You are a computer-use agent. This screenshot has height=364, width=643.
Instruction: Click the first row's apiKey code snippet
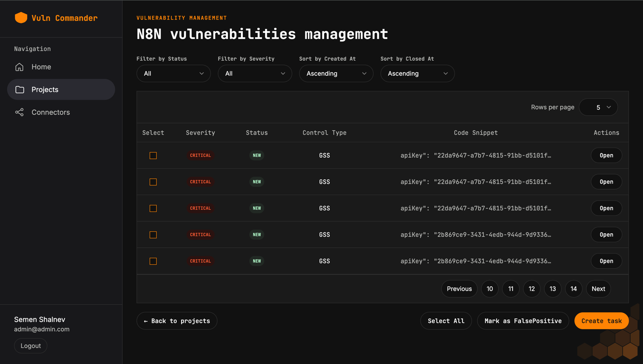(x=476, y=156)
